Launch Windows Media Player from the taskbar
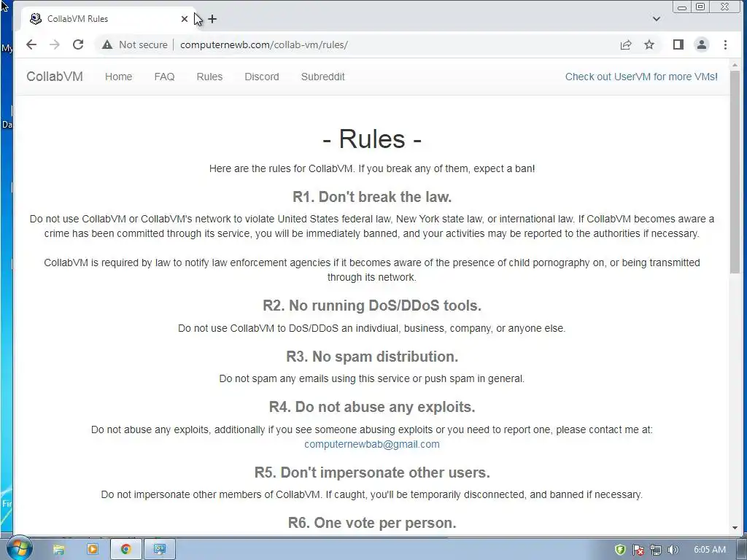 point(93,550)
